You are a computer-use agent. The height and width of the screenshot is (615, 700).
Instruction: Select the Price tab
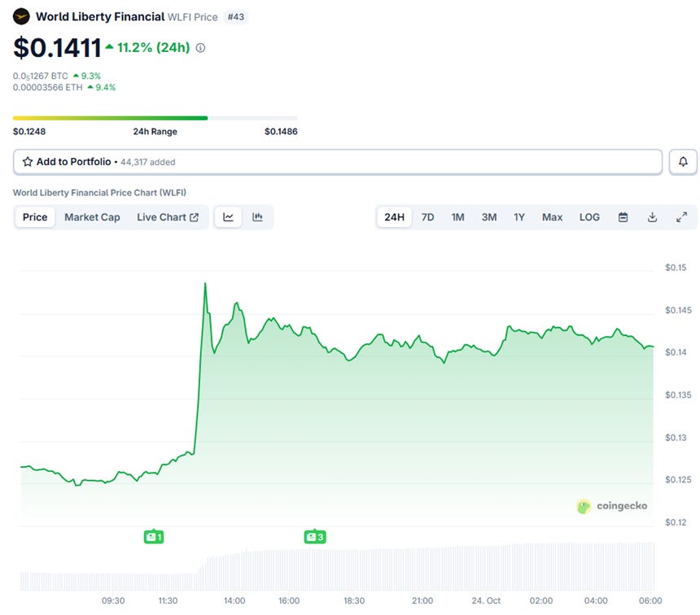pos(35,217)
